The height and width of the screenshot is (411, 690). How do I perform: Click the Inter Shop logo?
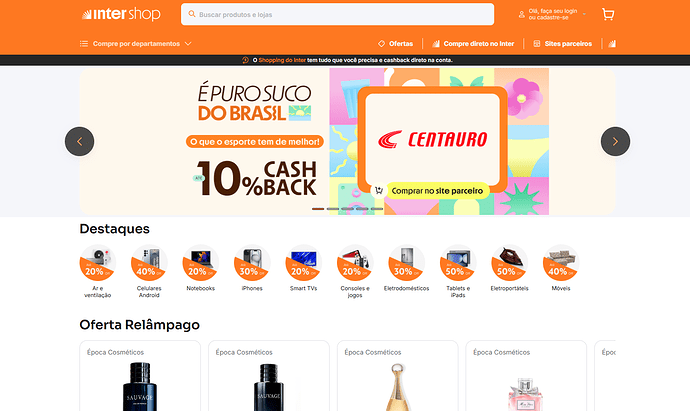click(121, 14)
